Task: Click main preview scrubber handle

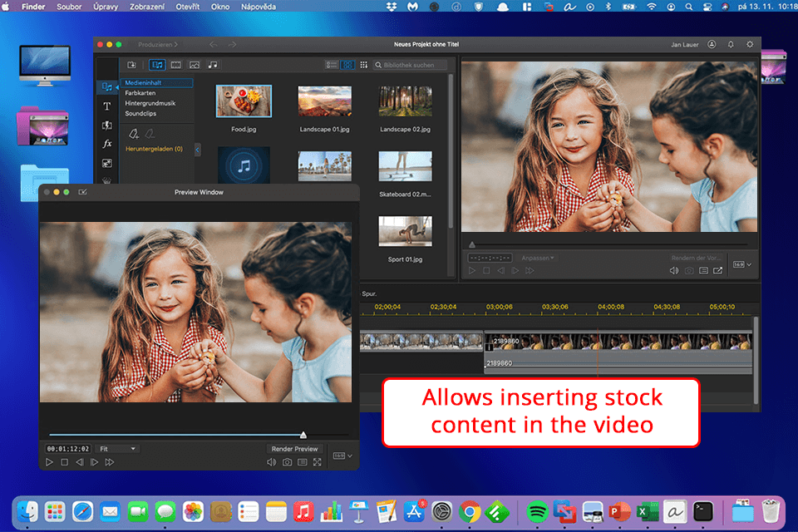Action: click(x=472, y=244)
